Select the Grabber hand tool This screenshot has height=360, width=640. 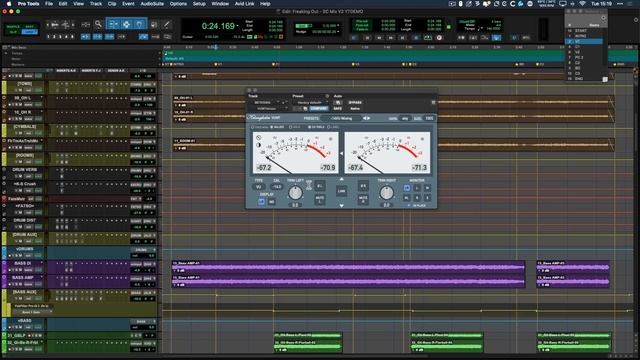pyautogui.click(x=139, y=24)
